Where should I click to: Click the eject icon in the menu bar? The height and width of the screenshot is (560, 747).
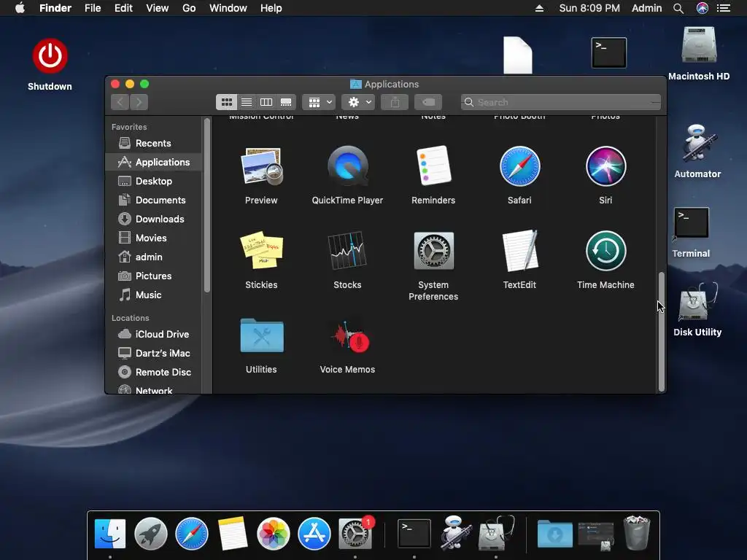click(539, 8)
